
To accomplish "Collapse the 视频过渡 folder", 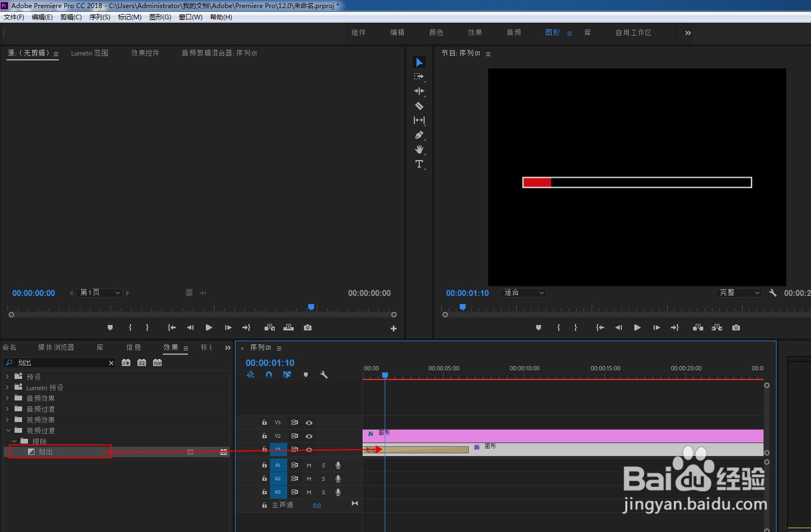I will click(x=8, y=431).
